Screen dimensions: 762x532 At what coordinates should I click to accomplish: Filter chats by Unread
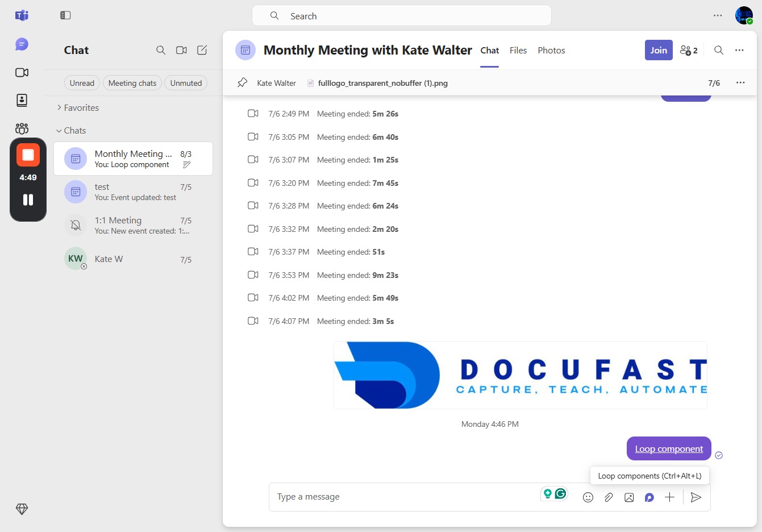point(82,83)
